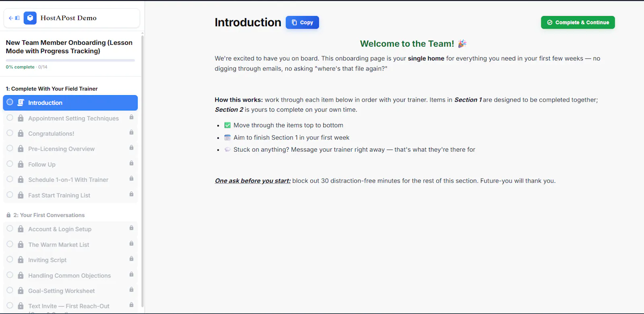The width and height of the screenshot is (644, 314).
Task: Open Fast Start Training List lesson
Action: tap(70, 195)
